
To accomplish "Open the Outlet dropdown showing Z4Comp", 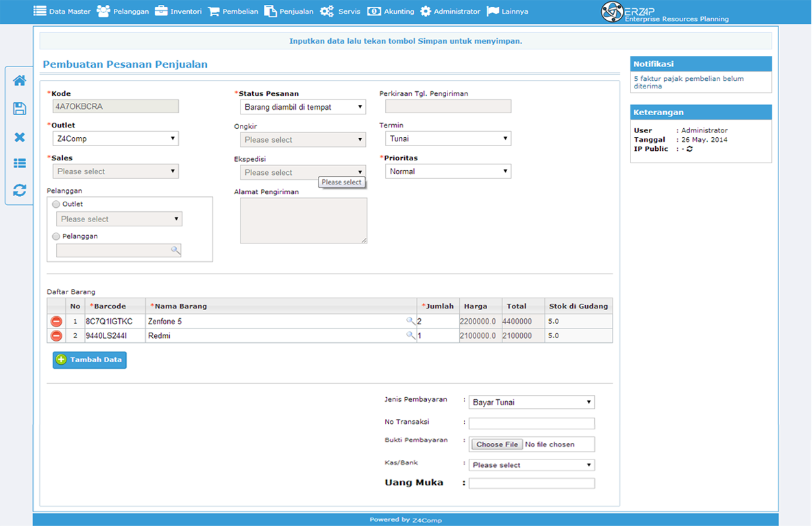I will point(116,139).
